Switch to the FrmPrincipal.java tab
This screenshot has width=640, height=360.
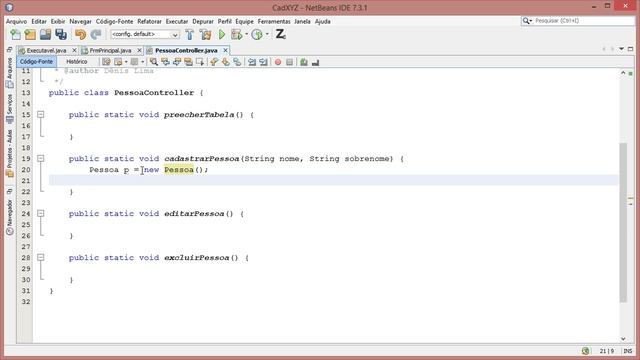tap(110, 50)
